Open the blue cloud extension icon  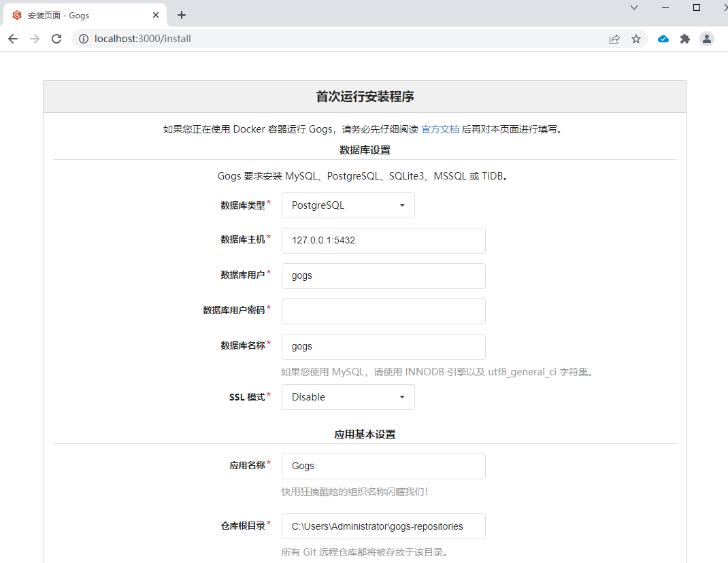click(x=663, y=39)
